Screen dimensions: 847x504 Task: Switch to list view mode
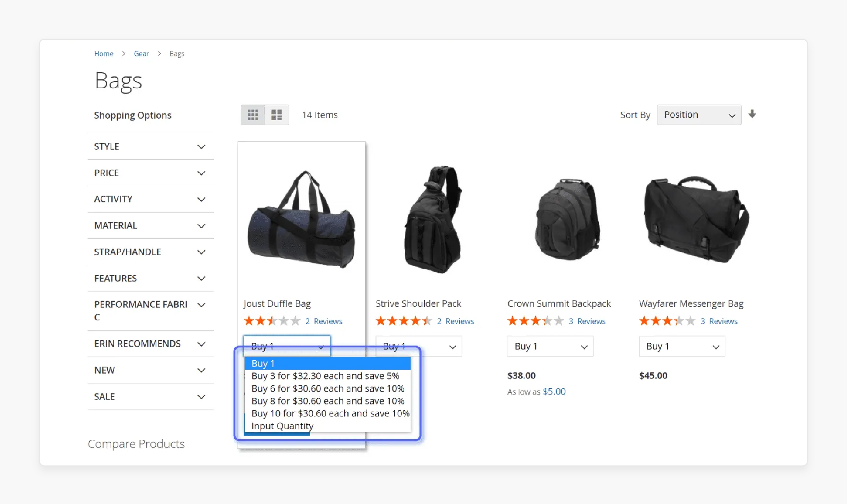tap(277, 115)
